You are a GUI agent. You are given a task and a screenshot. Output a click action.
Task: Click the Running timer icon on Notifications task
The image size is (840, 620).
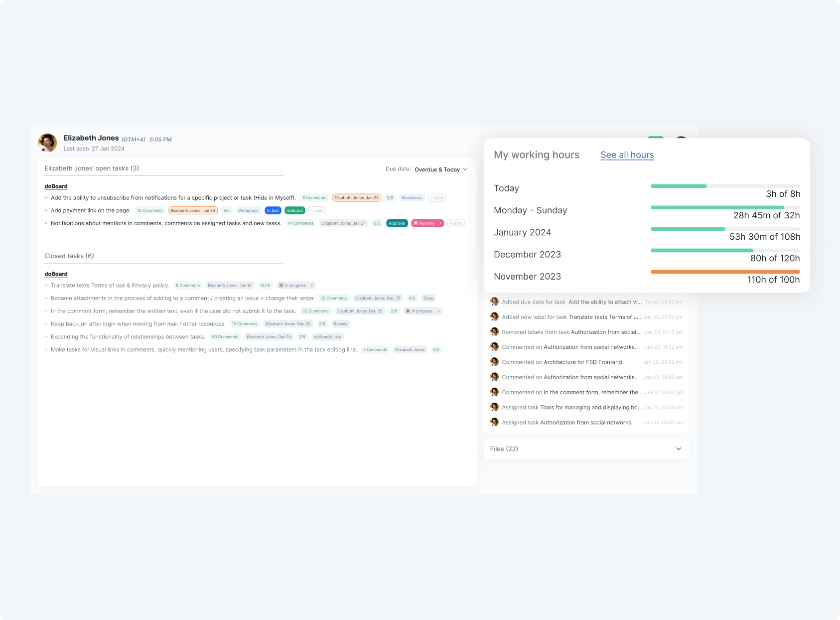416,223
